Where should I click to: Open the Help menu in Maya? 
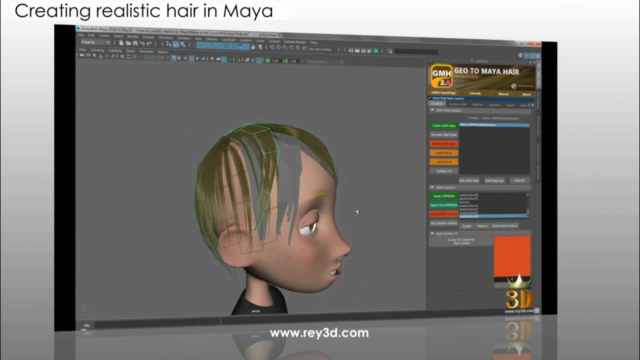(x=313, y=42)
